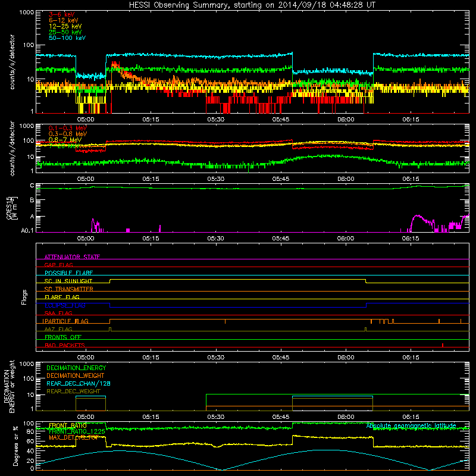The height and width of the screenshot is (476, 476).
Task: Click the SC_IN_SUNLIGHT flag label
Action: (x=68, y=281)
